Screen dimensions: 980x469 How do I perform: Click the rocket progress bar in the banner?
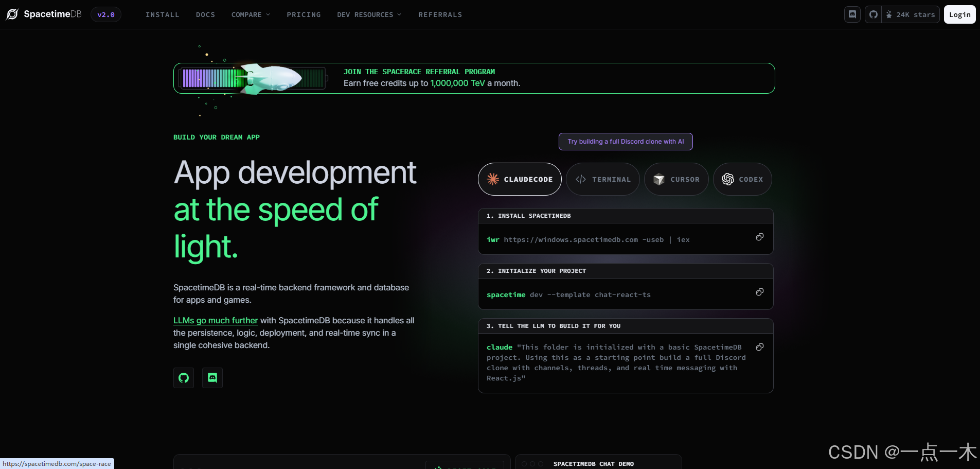[254, 78]
